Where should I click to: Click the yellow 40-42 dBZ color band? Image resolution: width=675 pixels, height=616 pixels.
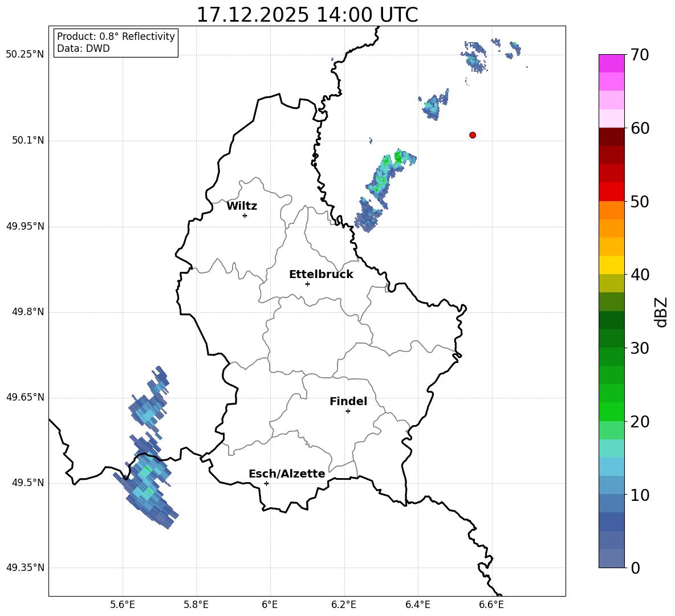click(x=612, y=265)
